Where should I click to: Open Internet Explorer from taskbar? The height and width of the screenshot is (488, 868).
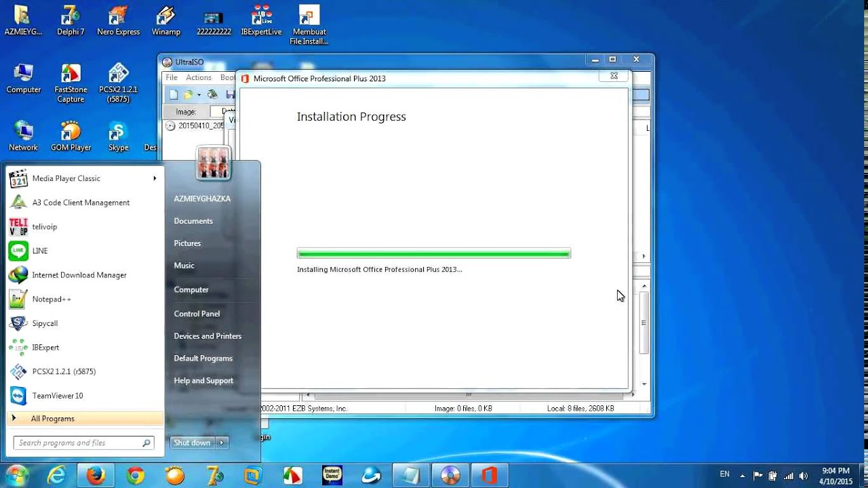(x=57, y=476)
